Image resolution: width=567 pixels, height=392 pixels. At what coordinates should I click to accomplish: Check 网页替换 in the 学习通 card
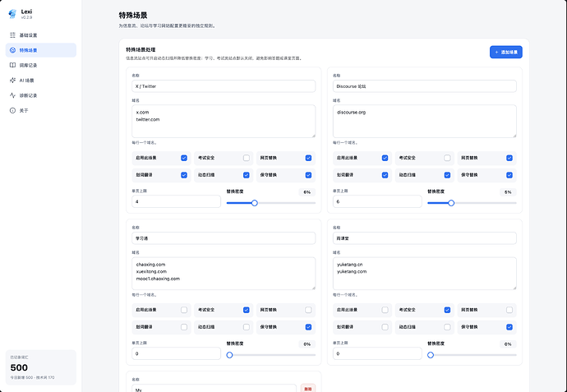[308, 310]
